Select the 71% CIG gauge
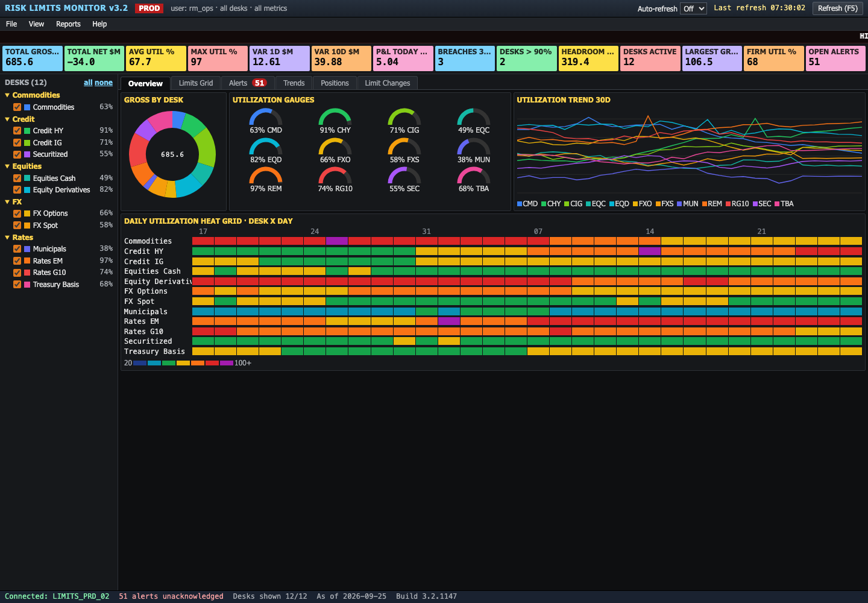Image resolution: width=868 pixels, height=603 pixels. (404, 121)
